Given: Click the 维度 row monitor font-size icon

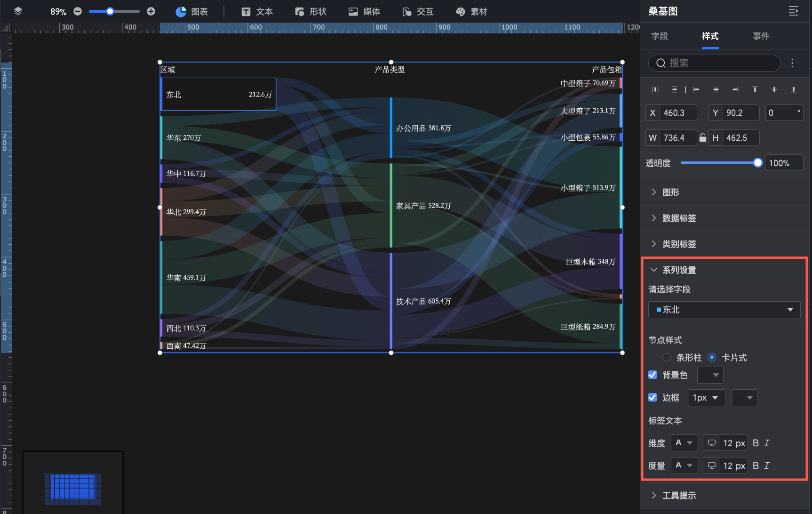Looking at the screenshot, I should 712,443.
